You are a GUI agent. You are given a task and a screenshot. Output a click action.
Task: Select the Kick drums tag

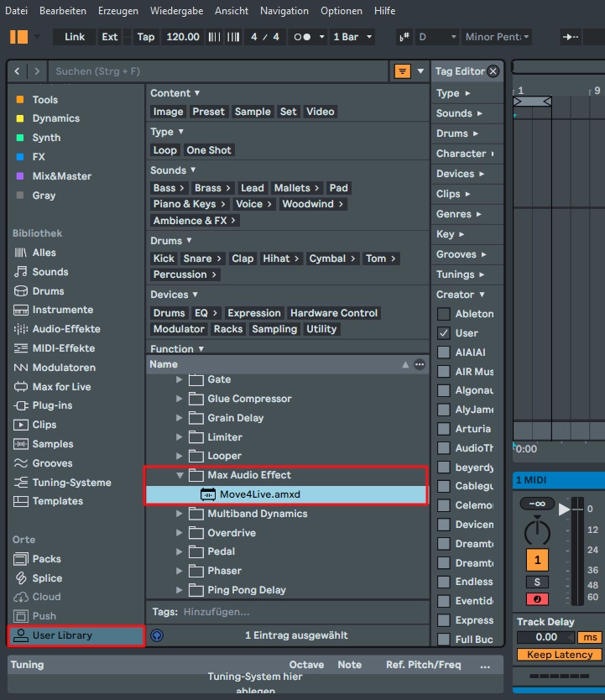(x=164, y=259)
